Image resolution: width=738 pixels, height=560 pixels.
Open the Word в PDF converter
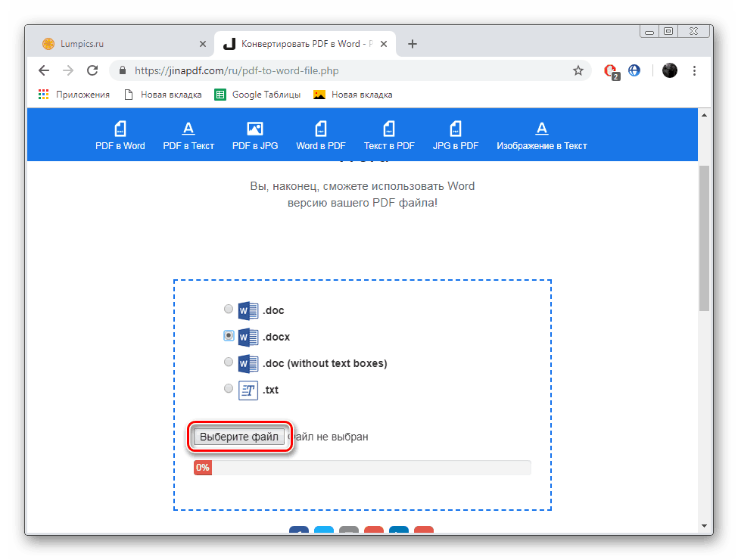pyautogui.click(x=320, y=136)
